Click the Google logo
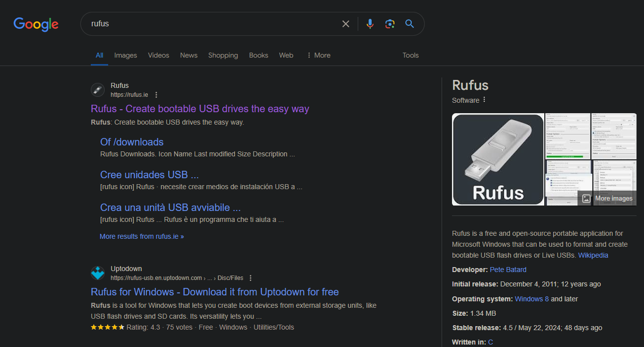Viewport: 644px width, 347px height. tap(36, 24)
